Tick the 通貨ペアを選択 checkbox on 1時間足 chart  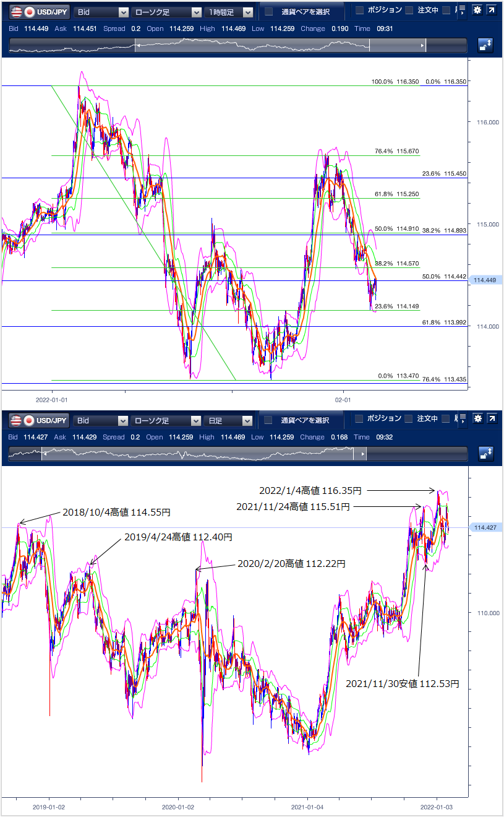pyautogui.click(x=268, y=12)
